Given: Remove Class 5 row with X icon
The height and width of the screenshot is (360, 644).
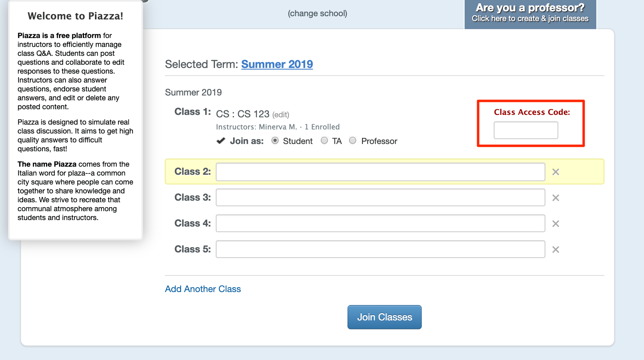Looking at the screenshot, I should [556, 250].
